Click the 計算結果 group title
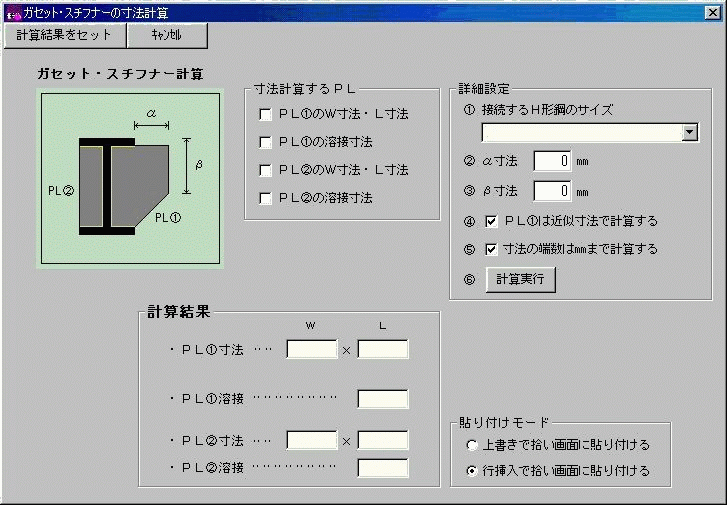 pyautogui.click(x=179, y=312)
